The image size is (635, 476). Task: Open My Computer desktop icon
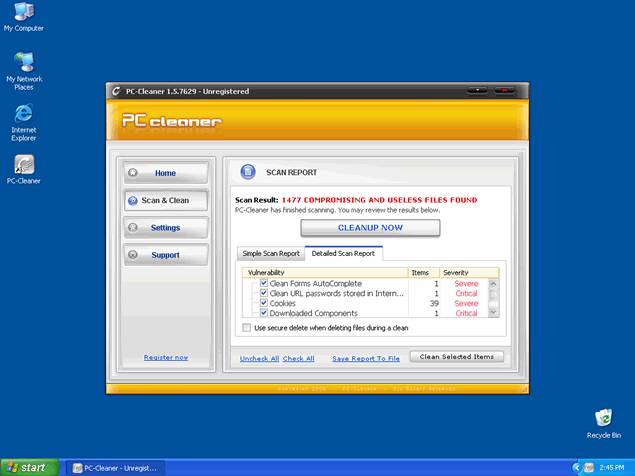tap(23, 13)
